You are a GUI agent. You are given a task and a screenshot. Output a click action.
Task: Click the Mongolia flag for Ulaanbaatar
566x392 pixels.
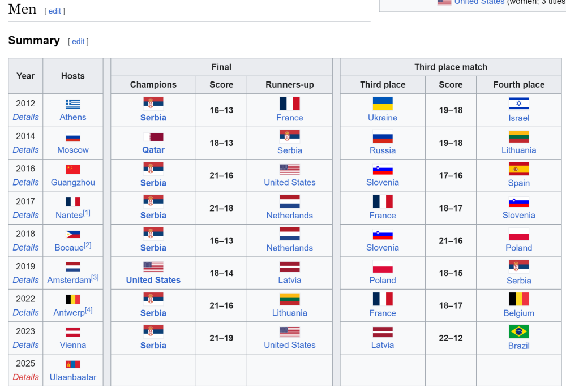[x=73, y=364]
